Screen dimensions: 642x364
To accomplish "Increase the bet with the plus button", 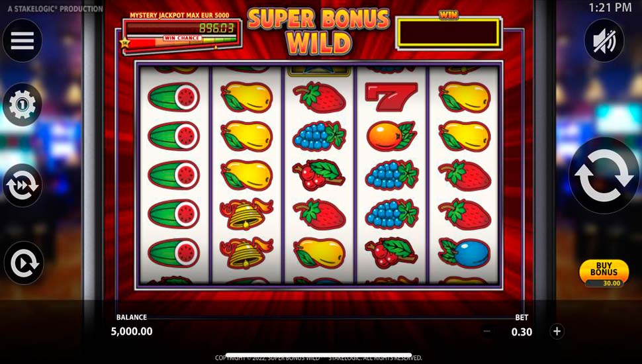I will [x=557, y=332].
